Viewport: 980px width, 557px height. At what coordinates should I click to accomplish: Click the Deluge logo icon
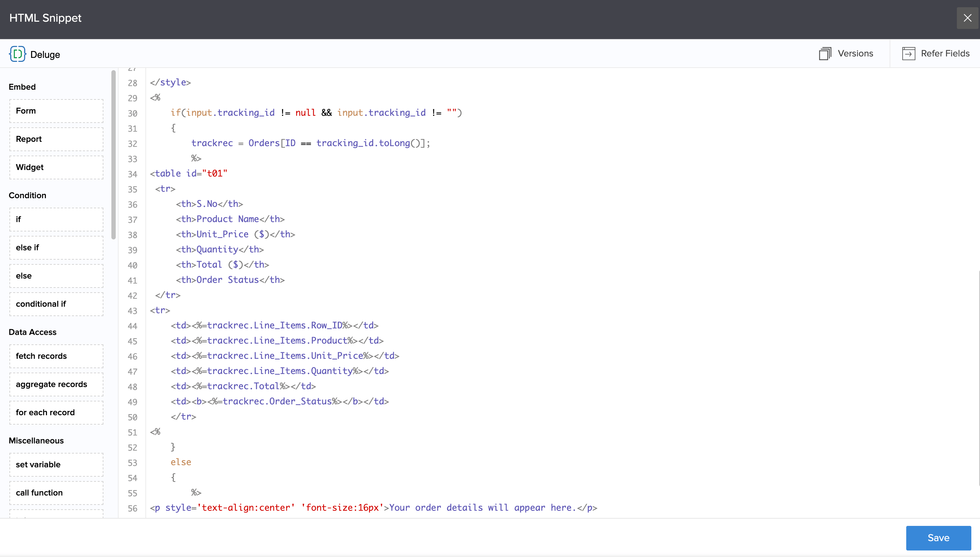point(18,54)
